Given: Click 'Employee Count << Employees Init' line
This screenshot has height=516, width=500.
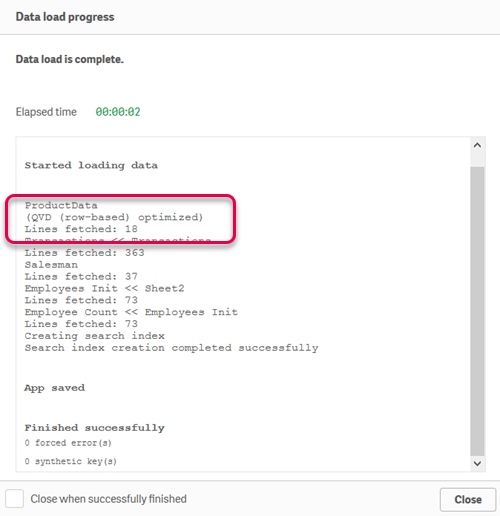Looking at the screenshot, I should coord(131,312).
